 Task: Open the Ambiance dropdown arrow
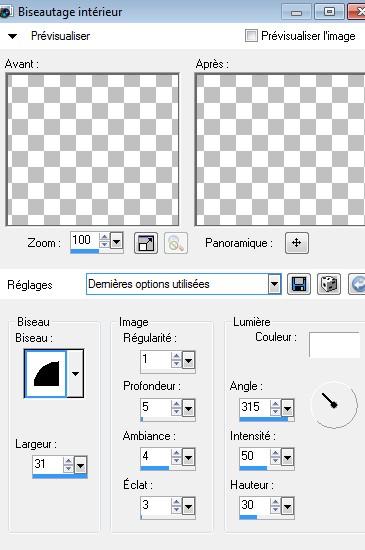pyautogui.click(x=188, y=457)
